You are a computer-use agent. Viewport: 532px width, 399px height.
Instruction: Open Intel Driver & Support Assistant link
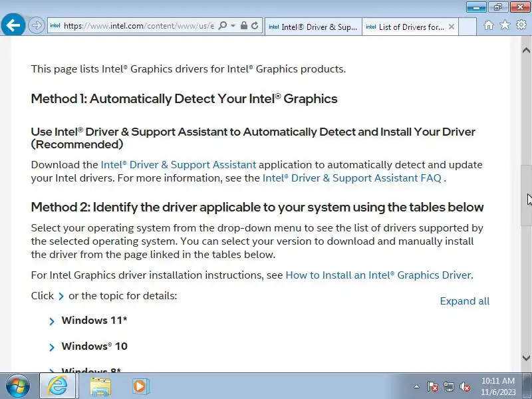[178, 164]
